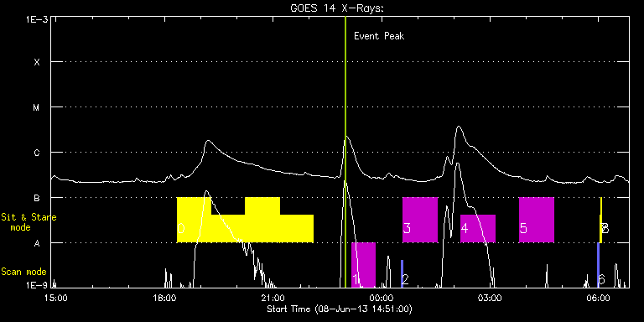Click the blue bar labeled 6
This screenshot has width=644, height=322.
tap(599, 265)
